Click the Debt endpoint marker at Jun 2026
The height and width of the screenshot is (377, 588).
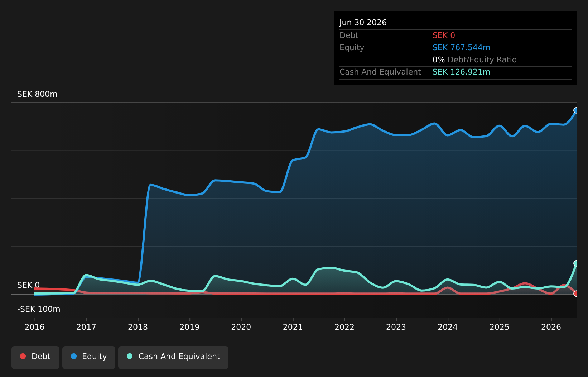point(576,294)
